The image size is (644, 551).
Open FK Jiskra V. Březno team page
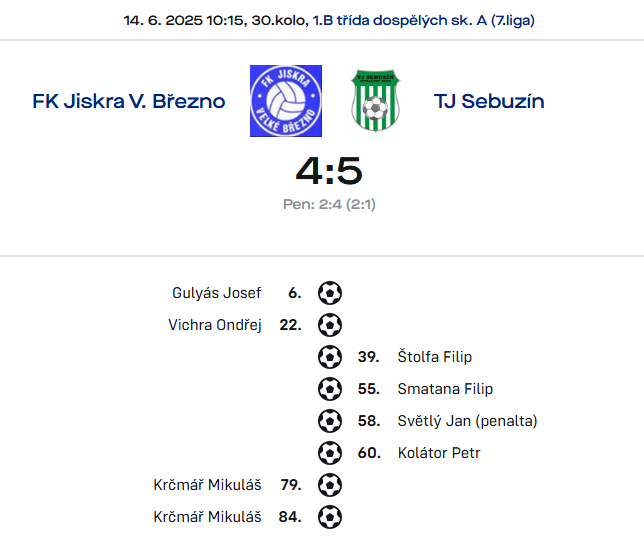[x=129, y=101]
